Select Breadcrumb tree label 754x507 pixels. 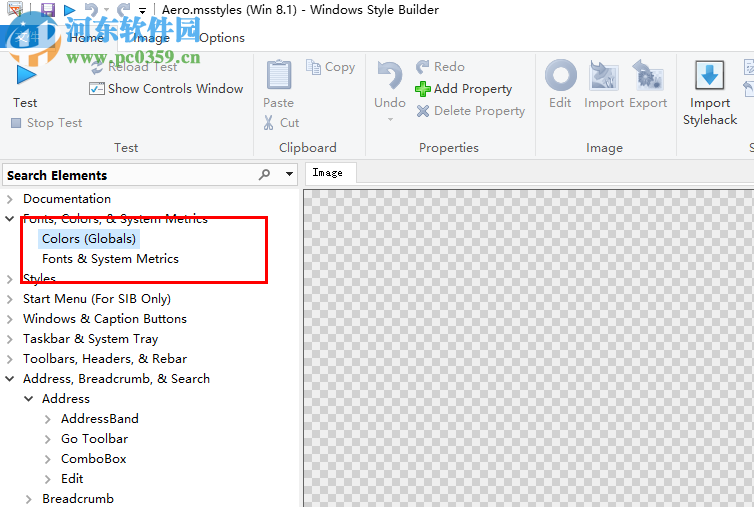pos(78,499)
